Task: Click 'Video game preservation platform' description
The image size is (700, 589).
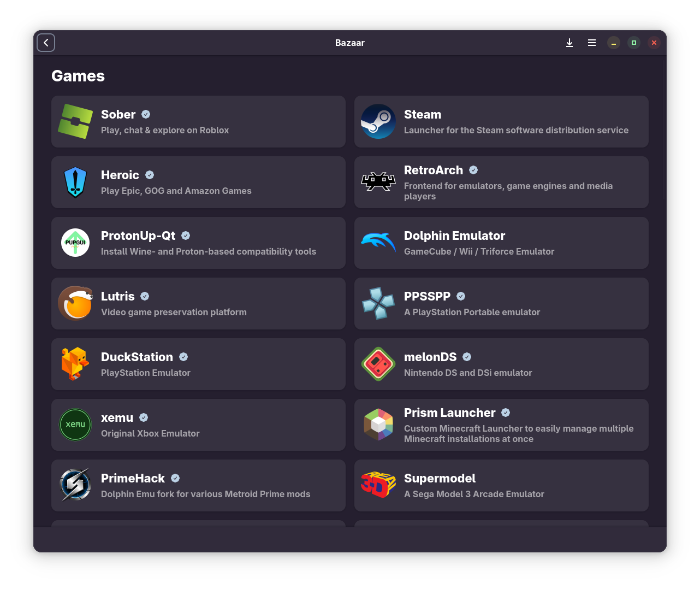Action: point(174,312)
